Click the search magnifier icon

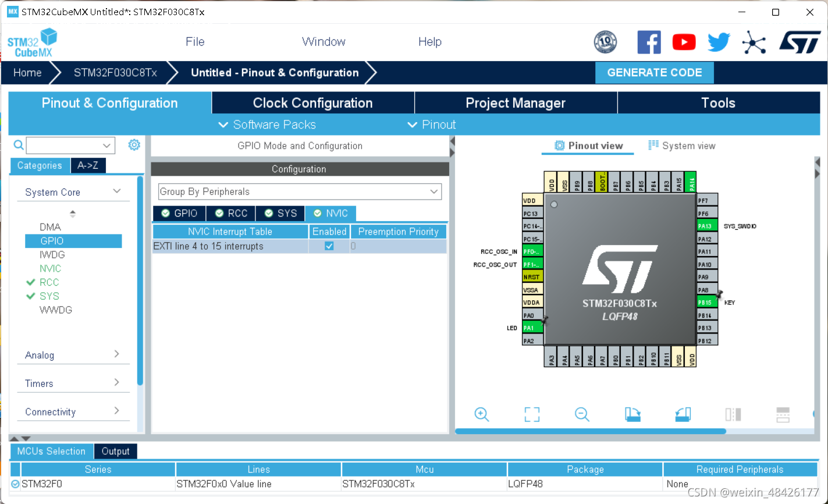coord(19,145)
